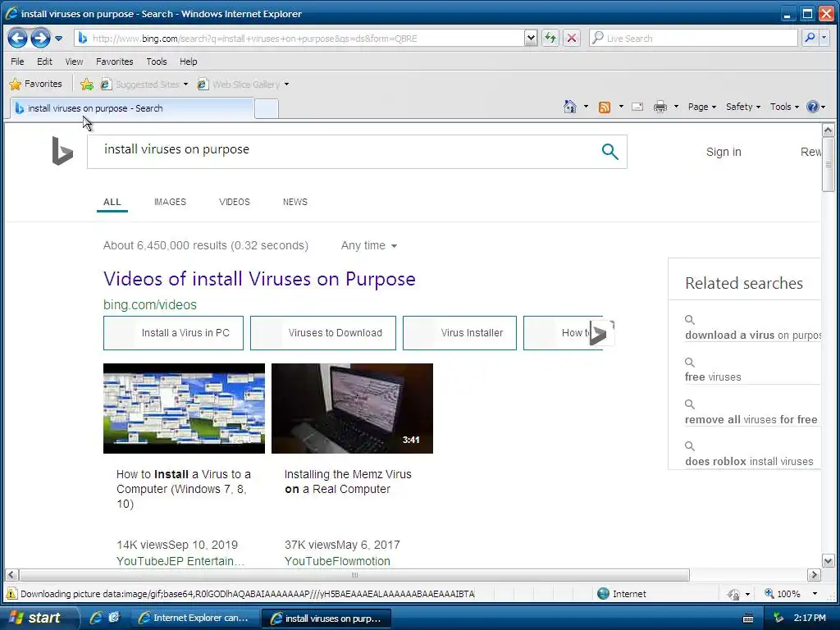The width and height of the screenshot is (840, 630).
Task: Click the horizontal scrollbar right arrow
Action: 814,575
